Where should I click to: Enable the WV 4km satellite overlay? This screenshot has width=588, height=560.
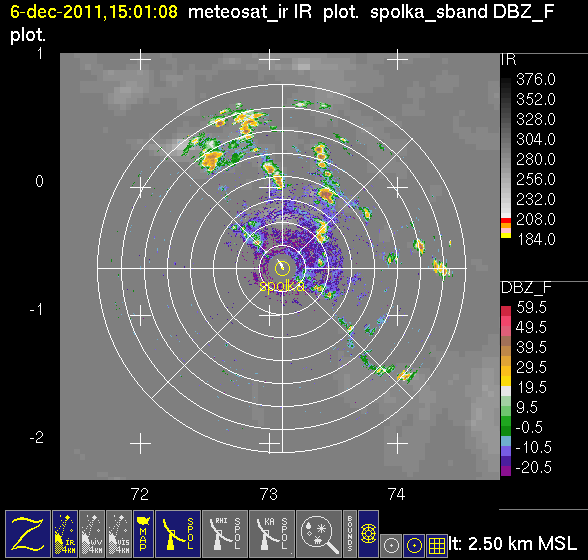coord(92,534)
